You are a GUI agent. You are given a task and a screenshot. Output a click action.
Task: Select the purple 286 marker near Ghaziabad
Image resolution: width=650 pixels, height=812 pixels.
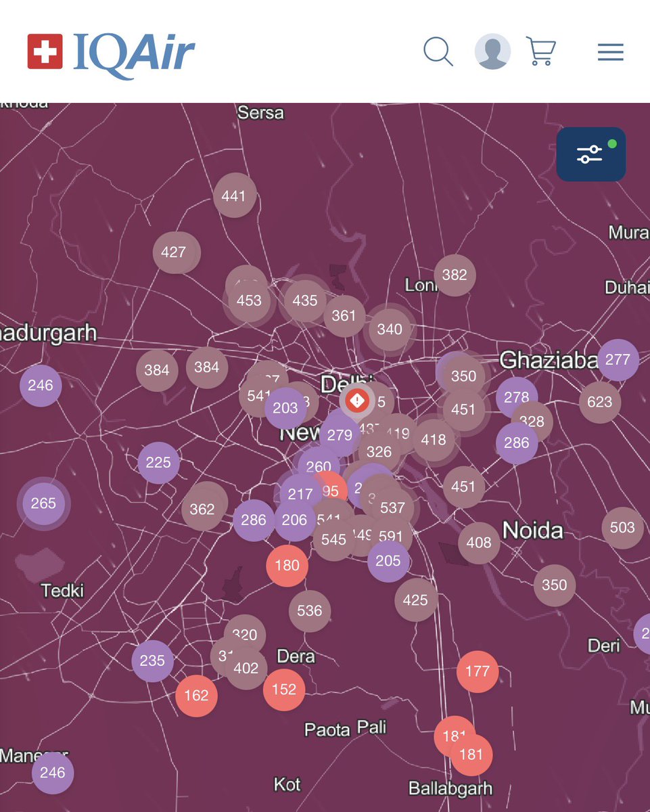pyautogui.click(x=517, y=443)
